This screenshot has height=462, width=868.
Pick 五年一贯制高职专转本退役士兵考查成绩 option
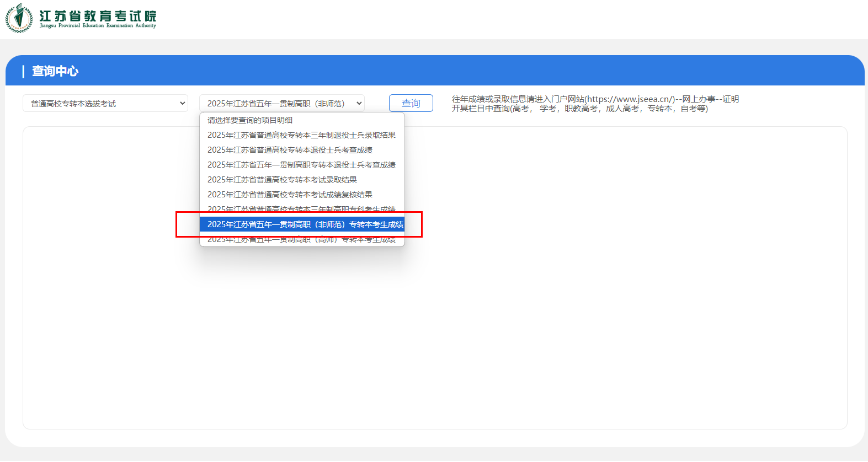pyautogui.click(x=301, y=165)
